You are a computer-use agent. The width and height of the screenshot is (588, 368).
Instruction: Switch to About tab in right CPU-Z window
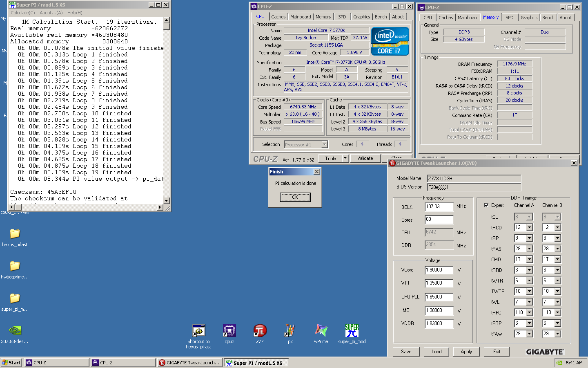566,18
